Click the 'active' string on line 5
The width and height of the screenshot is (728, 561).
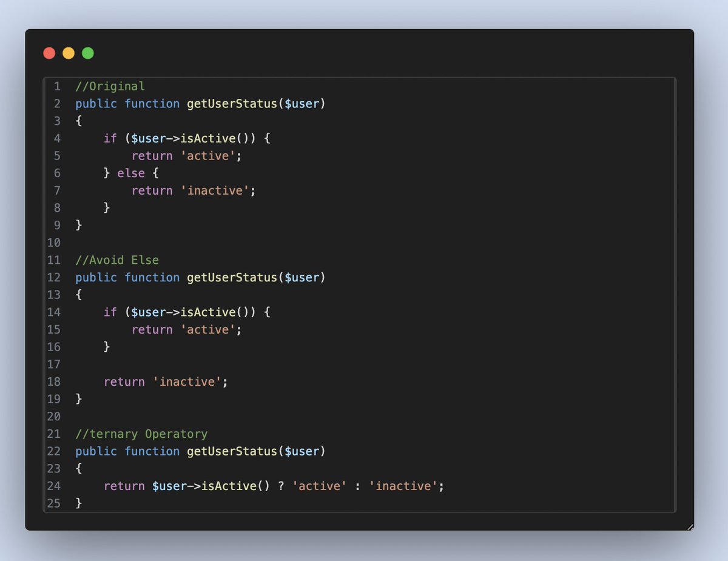tap(207, 156)
